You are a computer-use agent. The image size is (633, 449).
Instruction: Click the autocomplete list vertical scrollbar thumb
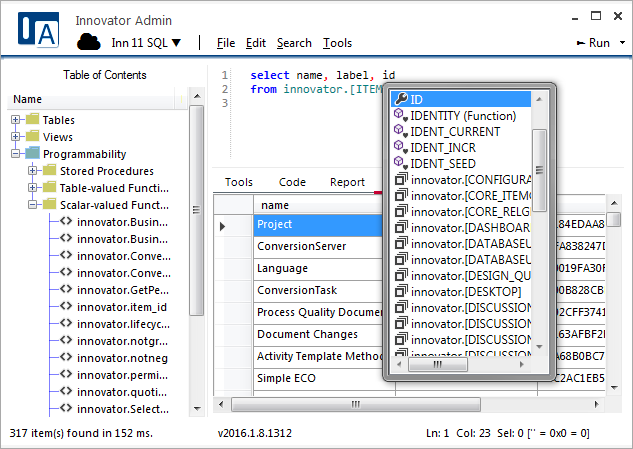[539, 170]
